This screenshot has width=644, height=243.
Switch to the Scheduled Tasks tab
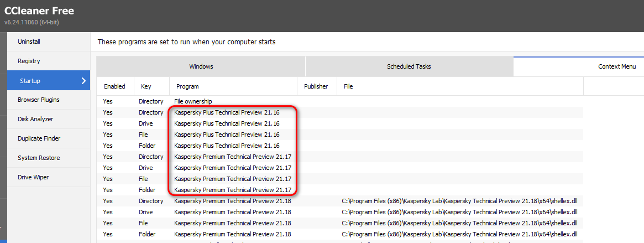[x=409, y=66]
